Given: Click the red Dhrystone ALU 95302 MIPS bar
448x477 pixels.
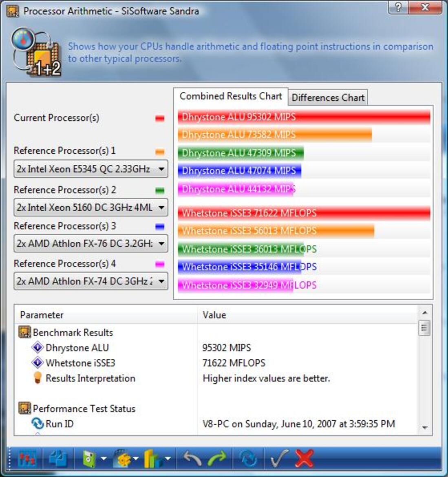Looking at the screenshot, I should (x=304, y=117).
